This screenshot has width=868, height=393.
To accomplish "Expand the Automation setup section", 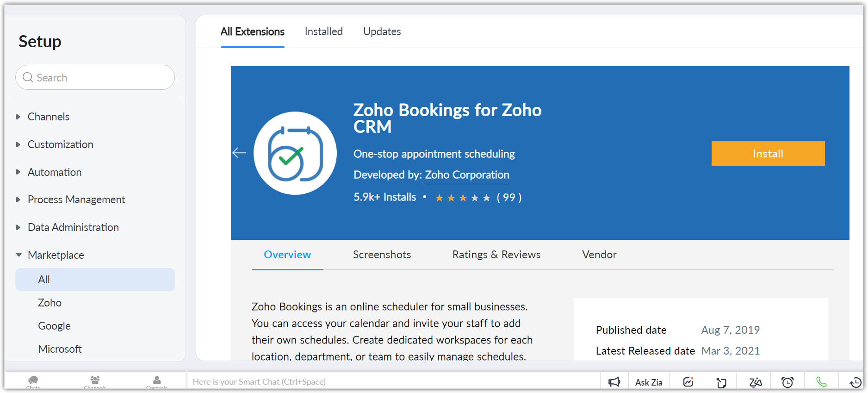I will pyautogui.click(x=54, y=172).
